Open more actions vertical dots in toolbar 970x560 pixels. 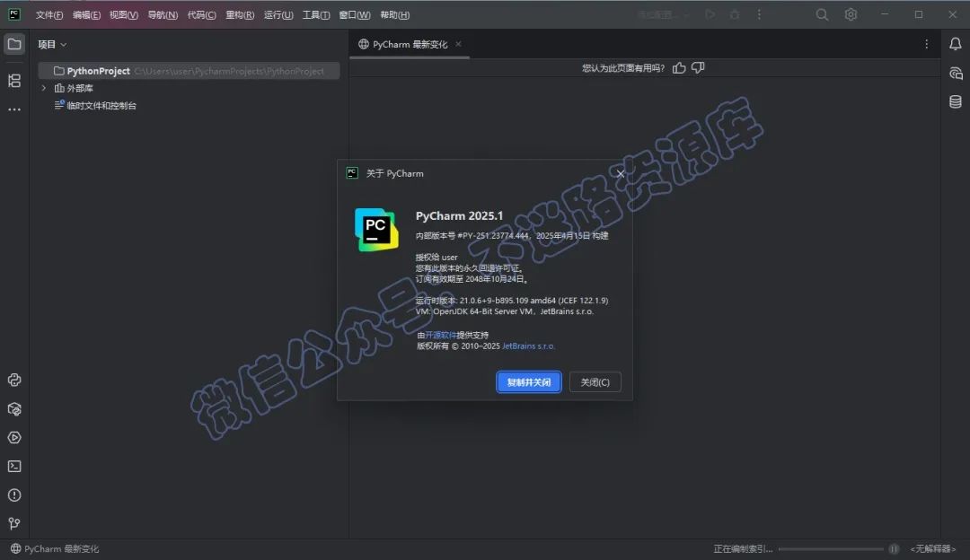tap(759, 14)
